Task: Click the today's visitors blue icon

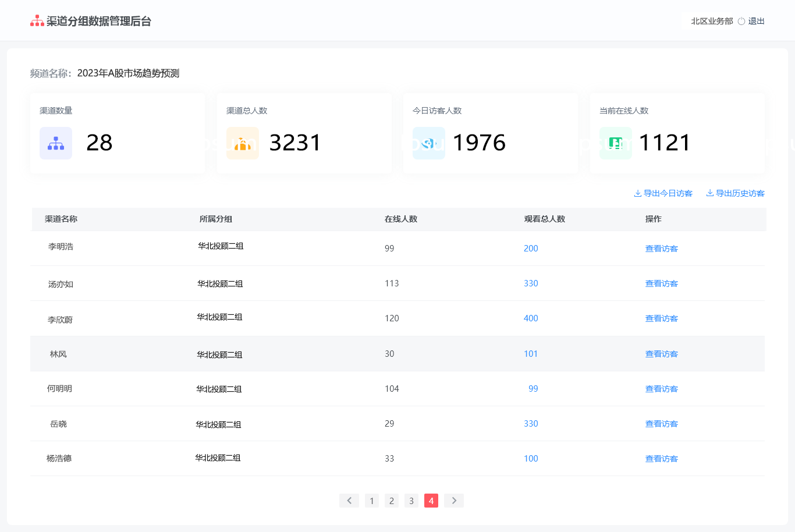Action: click(429, 143)
